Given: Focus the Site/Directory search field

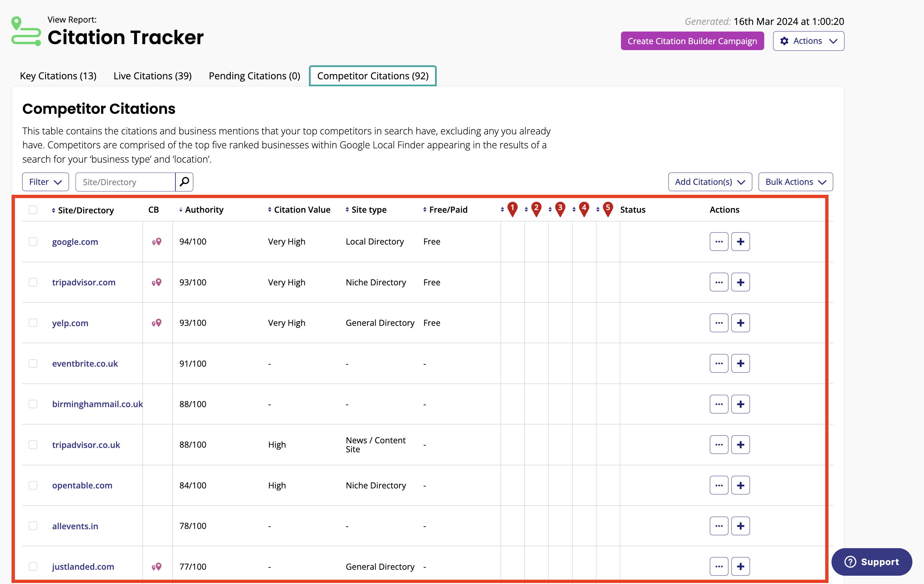Looking at the screenshot, I should coord(125,182).
